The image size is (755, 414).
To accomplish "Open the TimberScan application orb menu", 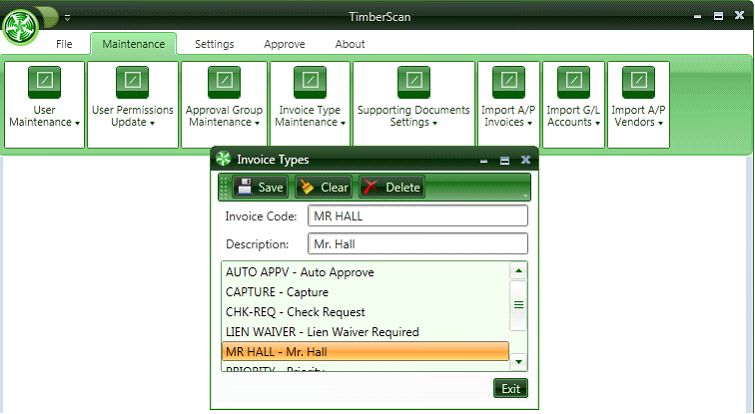I will click(20, 27).
